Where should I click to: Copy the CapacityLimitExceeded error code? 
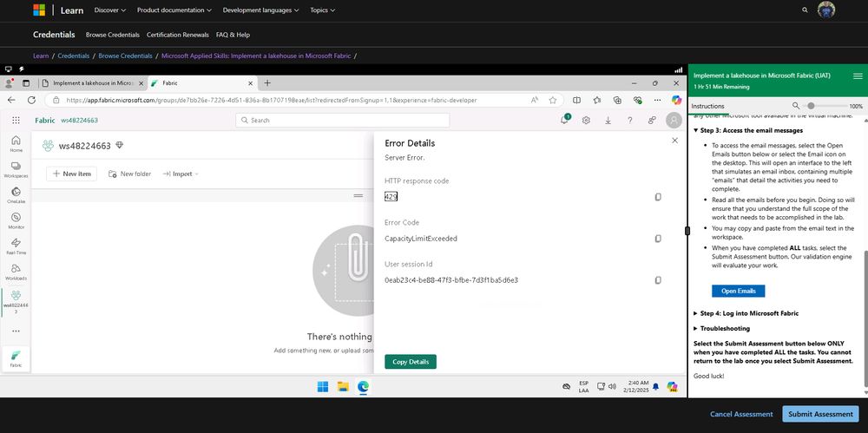pyautogui.click(x=658, y=239)
